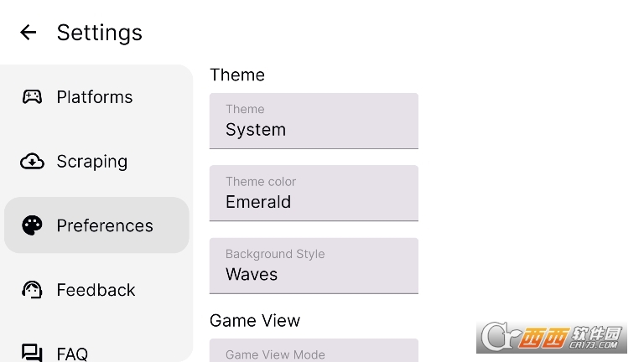The height and width of the screenshot is (362, 644).
Task: Click the palette Preferences icon
Action: click(x=32, y=225)
